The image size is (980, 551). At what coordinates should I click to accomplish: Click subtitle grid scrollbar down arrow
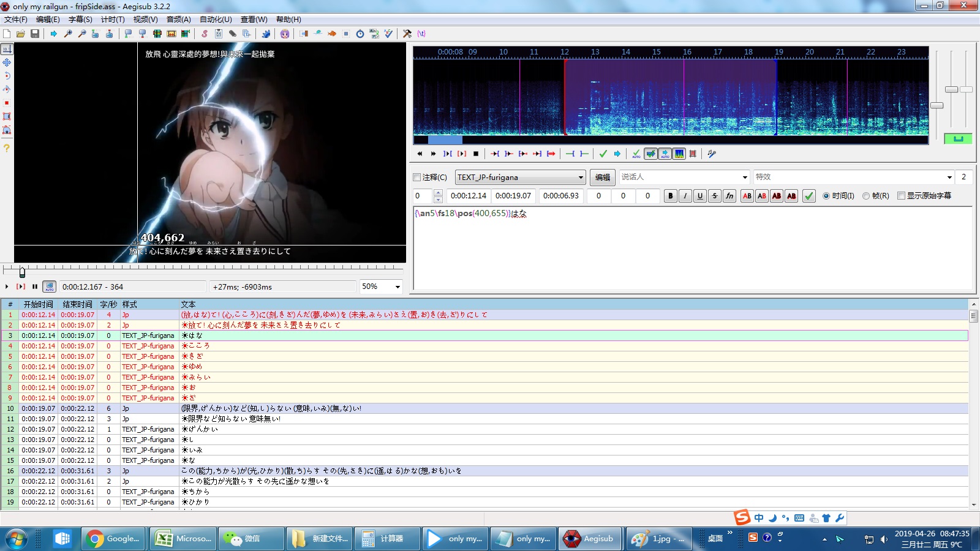974,504
